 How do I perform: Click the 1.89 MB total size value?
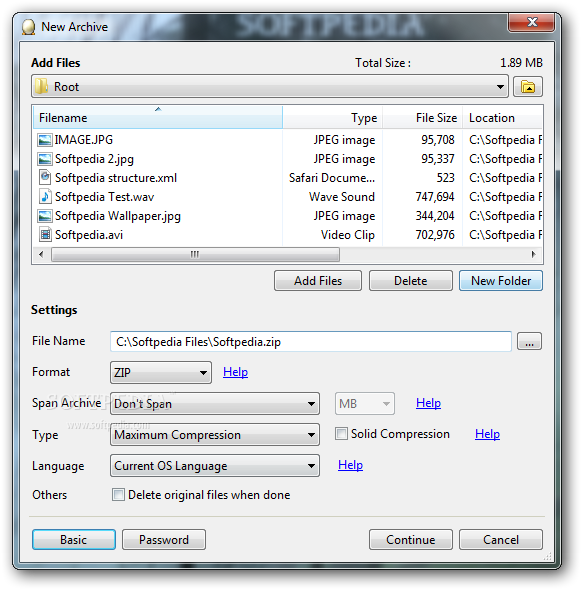point(521,63)
